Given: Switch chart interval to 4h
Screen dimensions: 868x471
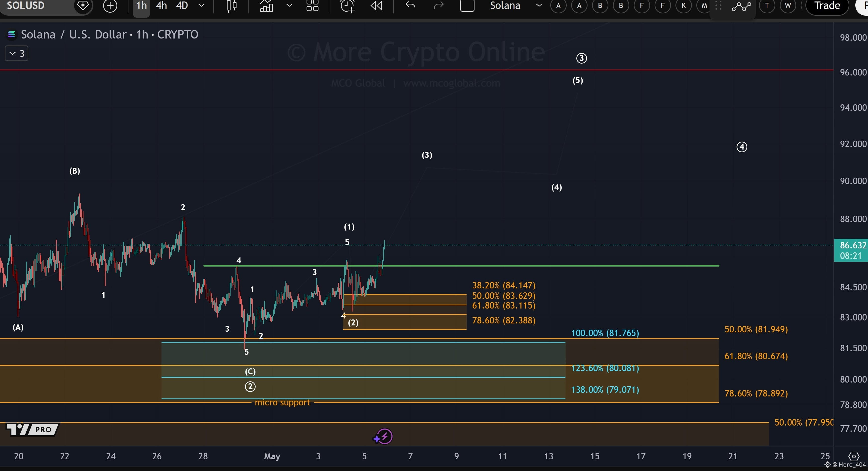Looking at the screenshot, I should coord(161,6).
